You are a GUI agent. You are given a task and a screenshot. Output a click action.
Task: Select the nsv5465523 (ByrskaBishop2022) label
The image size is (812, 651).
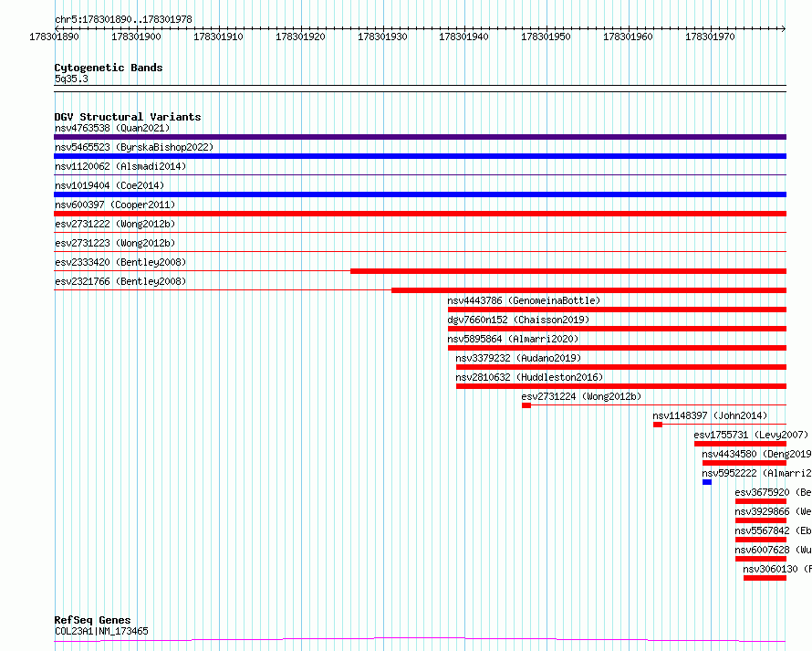[133, 147]
